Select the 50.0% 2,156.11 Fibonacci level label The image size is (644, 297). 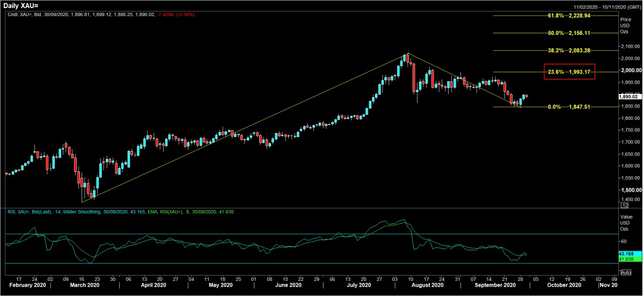(569, 33)
